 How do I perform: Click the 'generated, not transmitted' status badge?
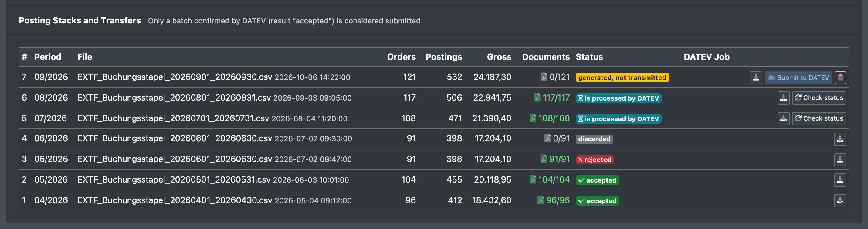click(622, 77)
